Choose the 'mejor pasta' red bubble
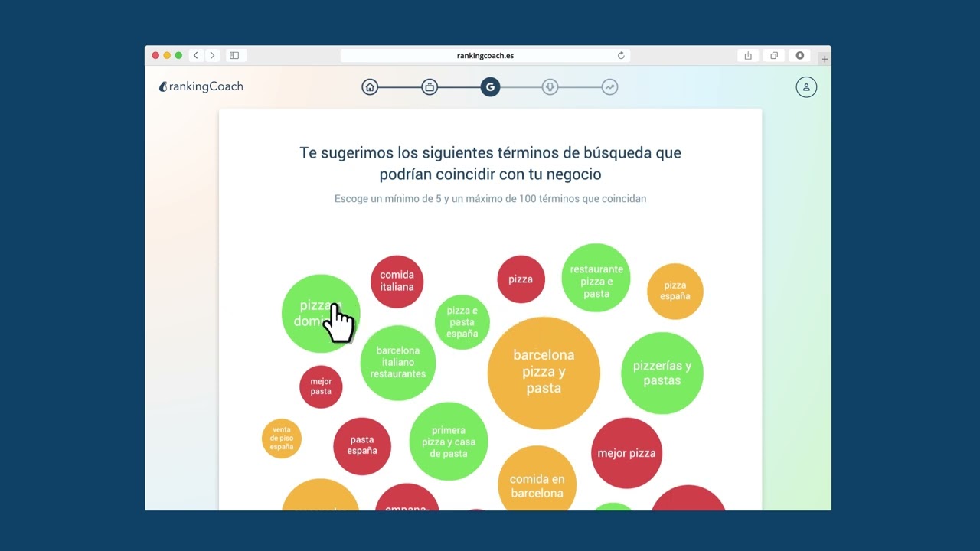980x551 pixels. pyautogui.click(x=321, y=386)
